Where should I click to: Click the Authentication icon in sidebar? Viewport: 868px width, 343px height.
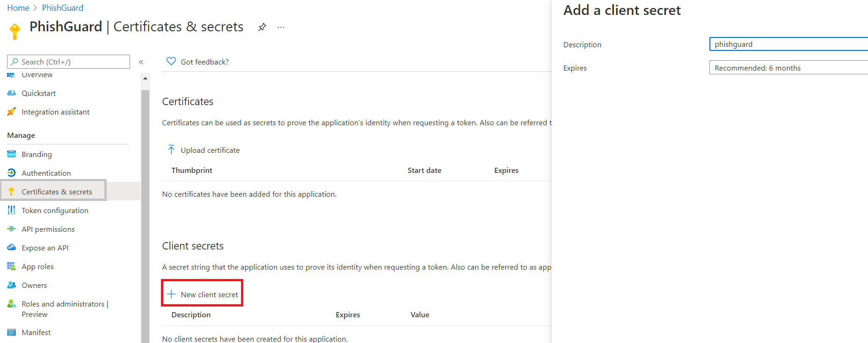click(12, 173)
